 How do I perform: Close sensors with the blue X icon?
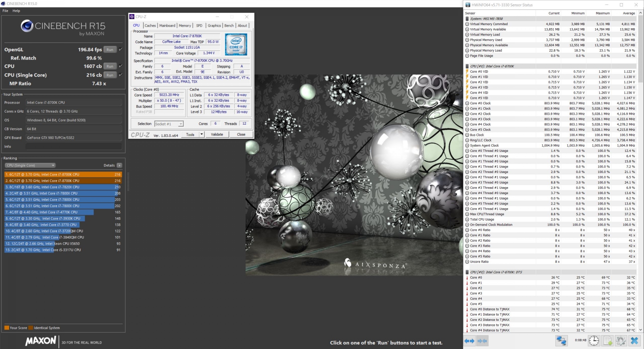[x=634, y=341]
